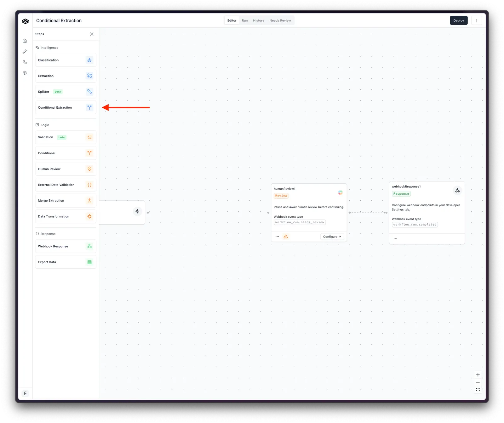504x423 pixels.
Task: Click the Human Review shield icon
Action: point(89,169)
